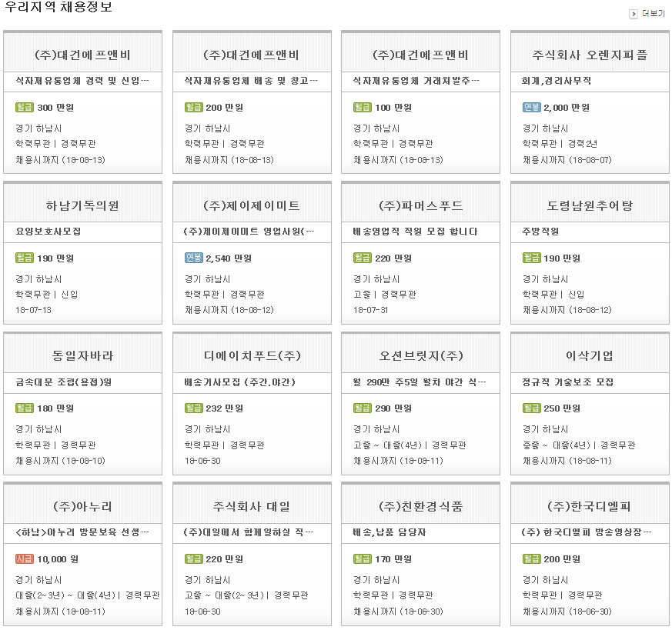Click the green 월급 badge next to 300 만원
The image size is (672, 630).
[x=25, y=108]
